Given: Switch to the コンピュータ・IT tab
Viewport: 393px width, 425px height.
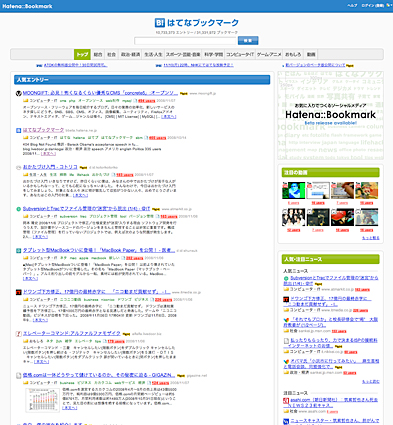Looking at the screenshot, I should coord(240,54).
